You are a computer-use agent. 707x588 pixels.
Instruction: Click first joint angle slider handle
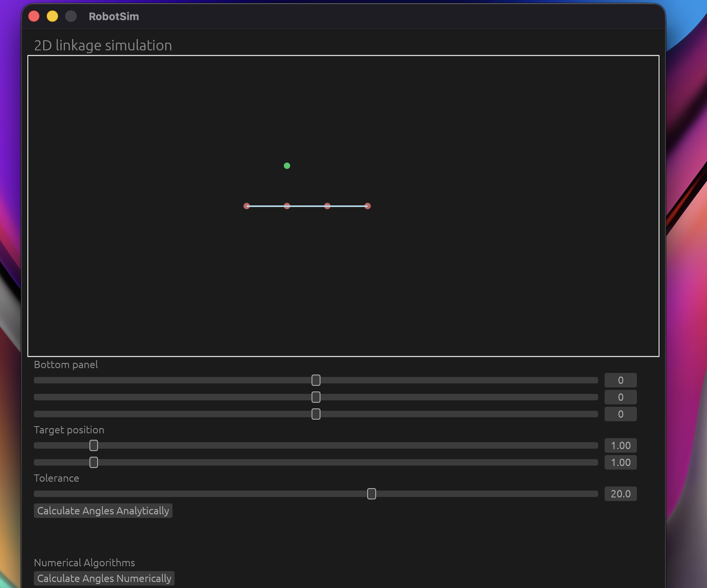point(316,380)
